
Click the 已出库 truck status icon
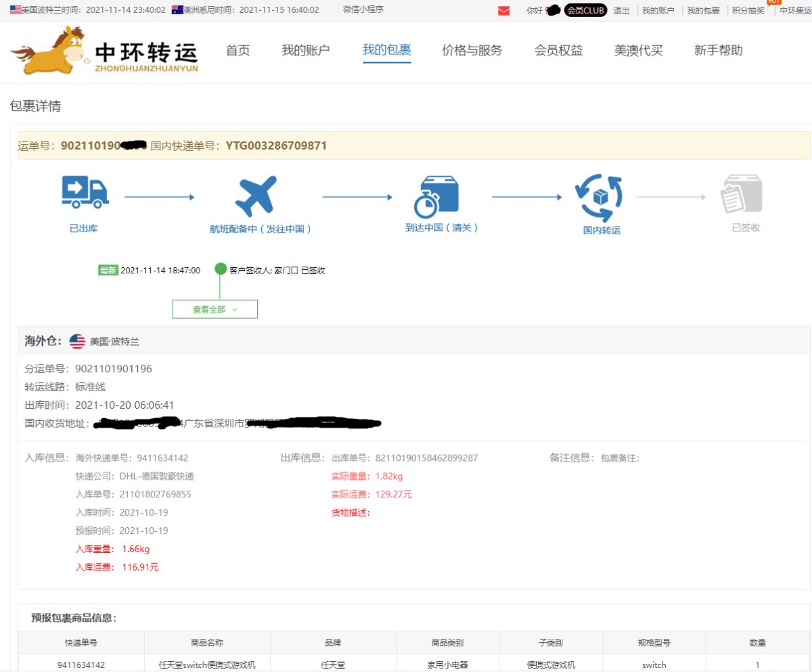coord(85,192)
